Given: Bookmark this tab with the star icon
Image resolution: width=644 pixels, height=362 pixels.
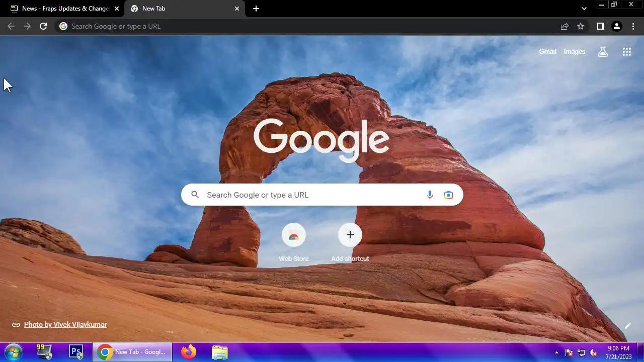Looking at the screenshot, I should click(581, 26).
